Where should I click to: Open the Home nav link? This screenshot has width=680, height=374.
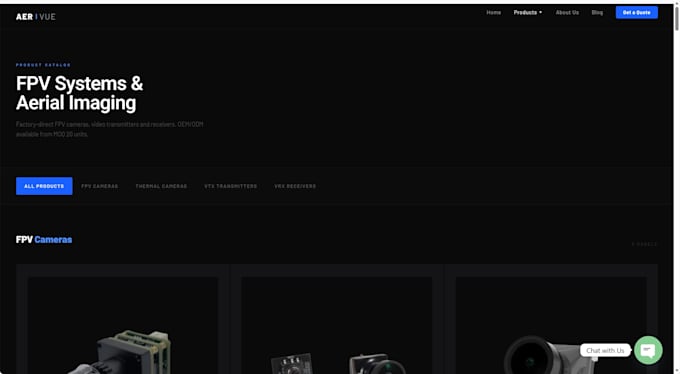click(493, 13)
